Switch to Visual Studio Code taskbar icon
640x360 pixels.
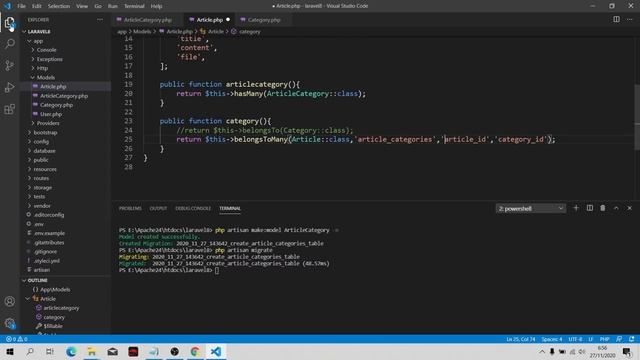pos(216,351)
